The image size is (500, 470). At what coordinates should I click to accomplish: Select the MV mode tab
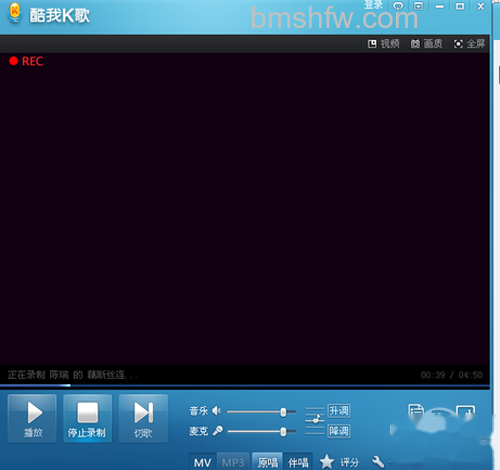[203, 462]
